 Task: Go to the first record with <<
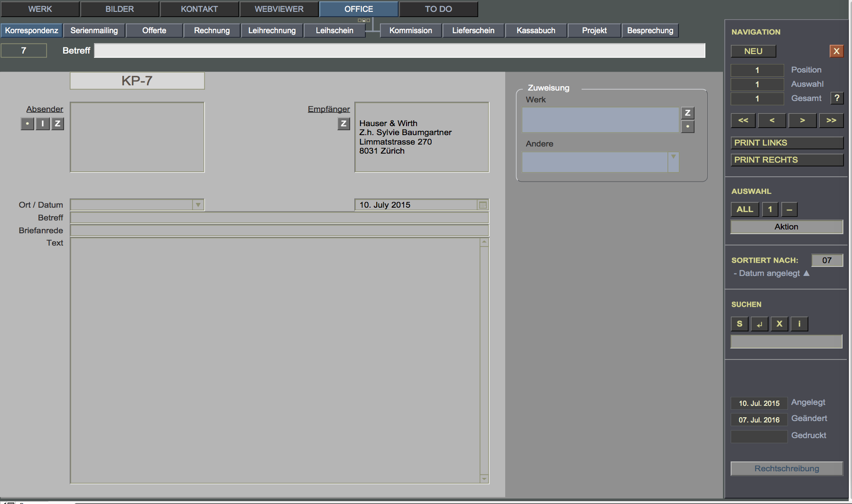tap(743, 120)
